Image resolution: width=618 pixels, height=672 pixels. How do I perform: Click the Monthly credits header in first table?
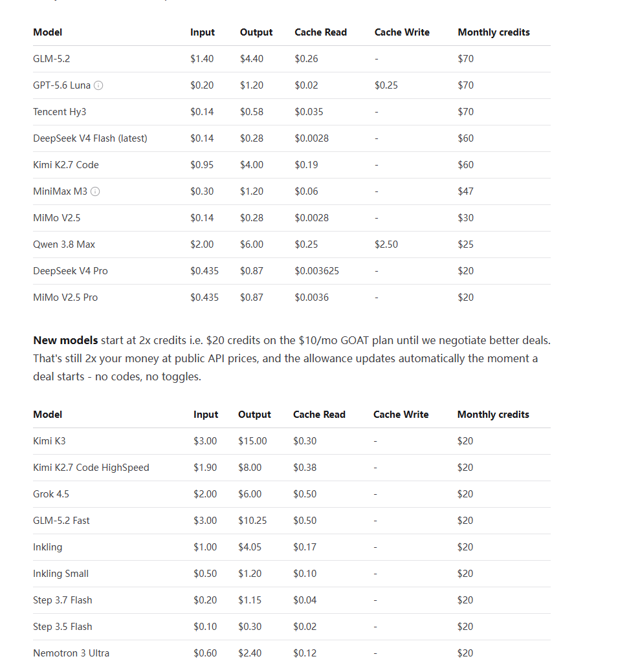pyautogui.click(x=494, y=32)
